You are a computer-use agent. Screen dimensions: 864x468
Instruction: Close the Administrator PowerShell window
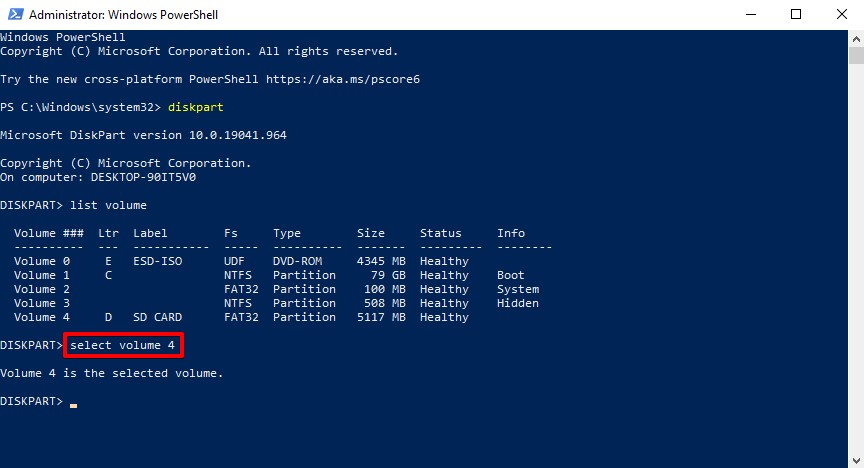point(841,14)
